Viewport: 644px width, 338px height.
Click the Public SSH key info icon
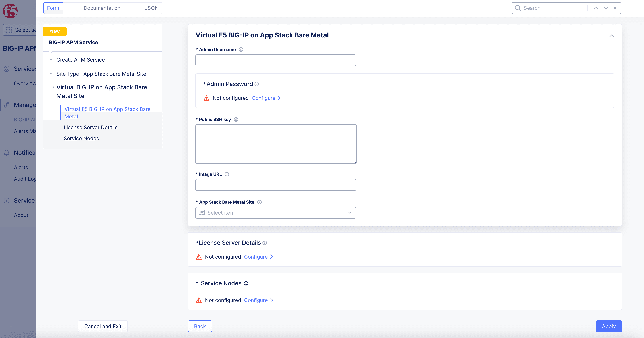pos(236,120)
